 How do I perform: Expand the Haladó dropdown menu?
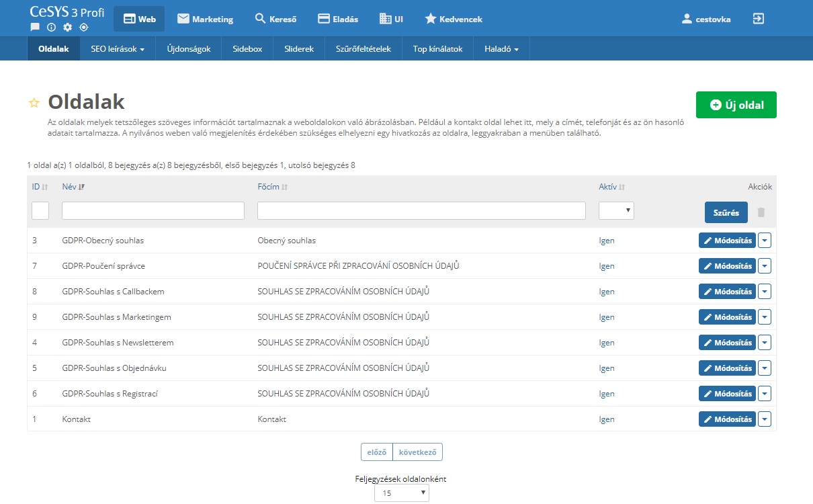point(501,48)
